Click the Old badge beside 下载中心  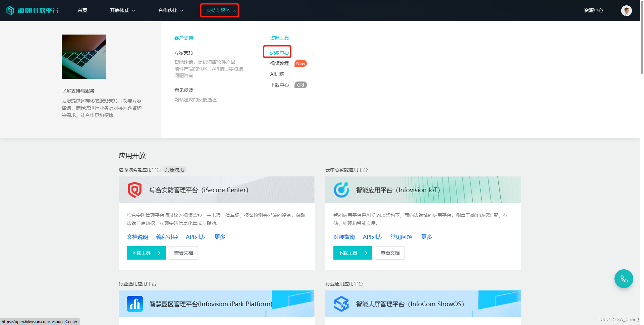301,85
